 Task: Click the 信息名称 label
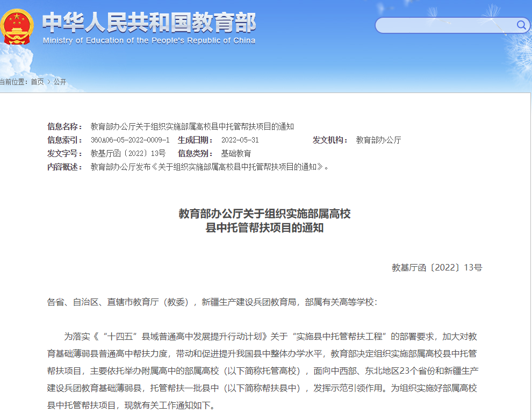pyautogui.click(x=64, y=126)
